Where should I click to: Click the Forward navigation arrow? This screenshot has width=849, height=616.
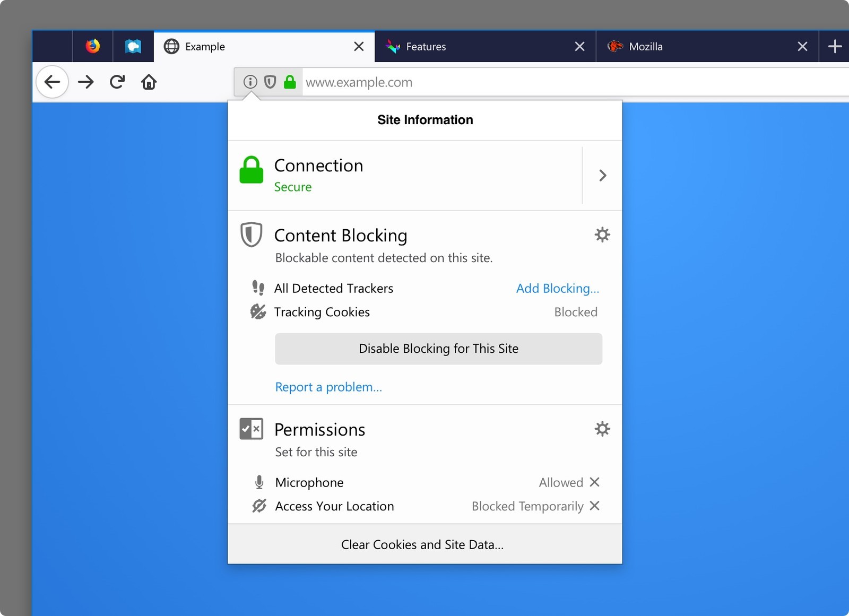[x=85, y=82]
